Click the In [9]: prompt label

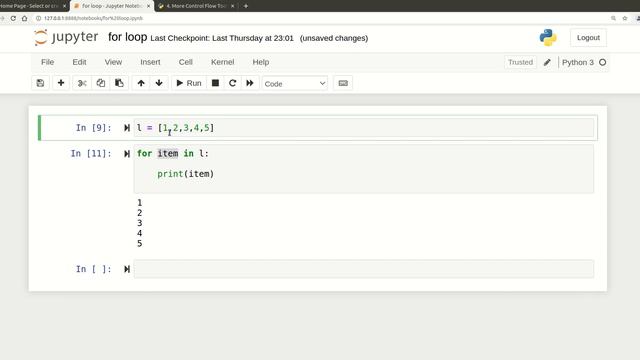click(93, 128)
